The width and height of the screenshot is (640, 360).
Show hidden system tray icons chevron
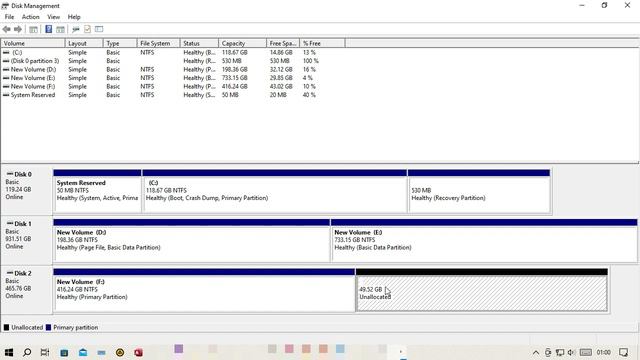point(536,352)
